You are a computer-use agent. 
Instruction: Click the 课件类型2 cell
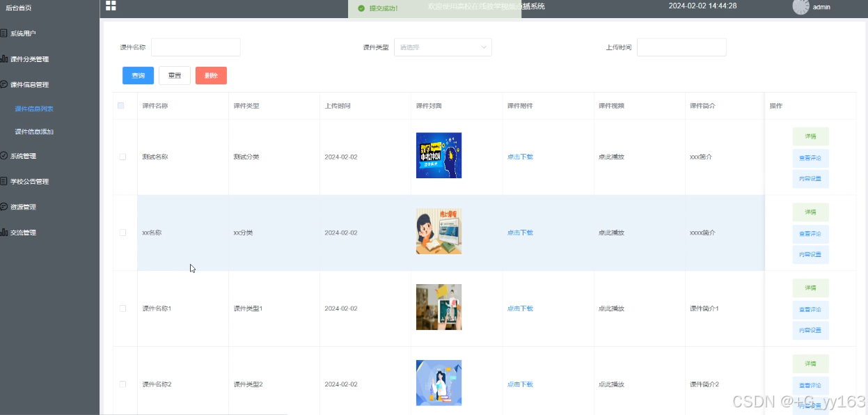pos(248,384)
